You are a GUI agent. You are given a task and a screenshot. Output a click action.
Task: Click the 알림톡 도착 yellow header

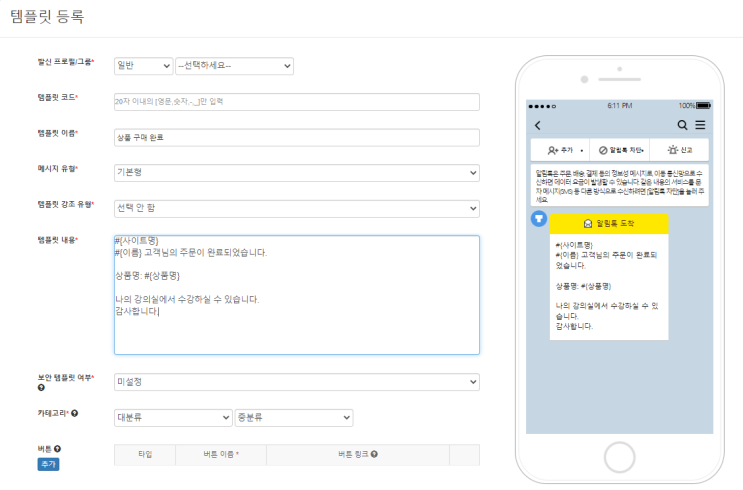[x=609, y=224]
